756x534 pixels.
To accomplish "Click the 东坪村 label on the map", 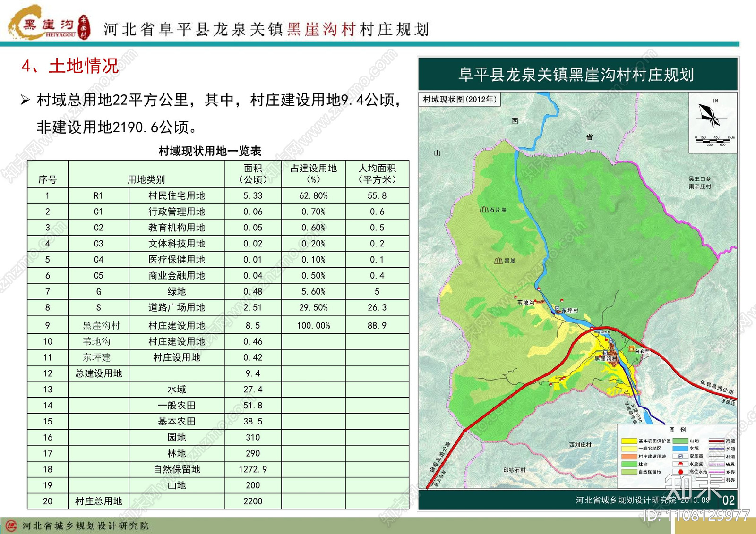I will 570,311.
